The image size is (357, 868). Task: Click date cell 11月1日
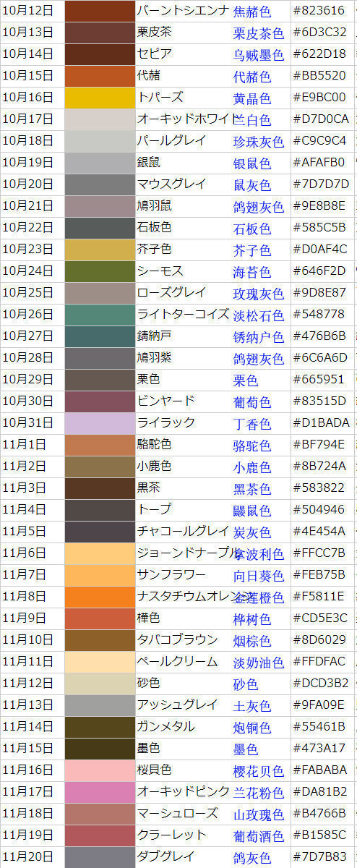click(x=25, y=445)
